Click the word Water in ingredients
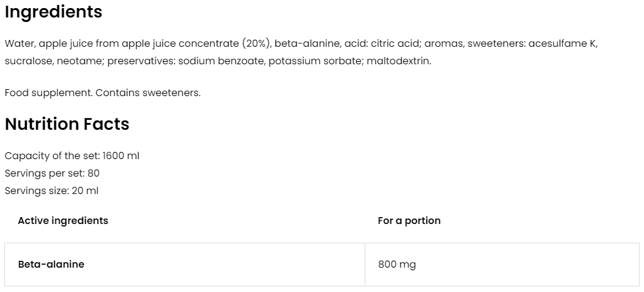644x292 pixels. 19,44
